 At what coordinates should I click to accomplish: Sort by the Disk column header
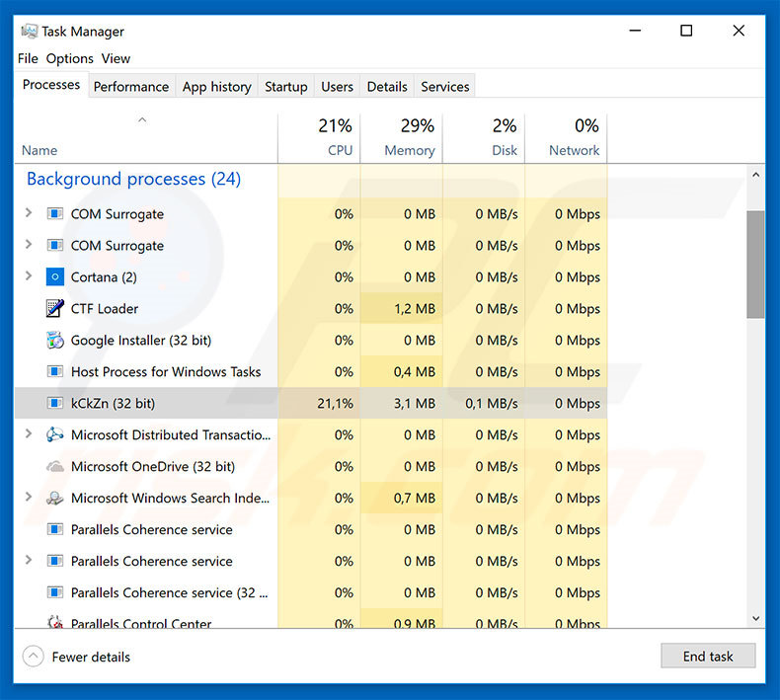click(484, 138)
